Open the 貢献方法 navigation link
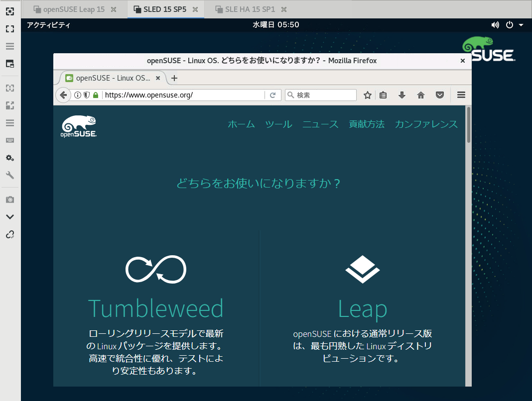The image size is (532, 401). click(x=367, y=124)
